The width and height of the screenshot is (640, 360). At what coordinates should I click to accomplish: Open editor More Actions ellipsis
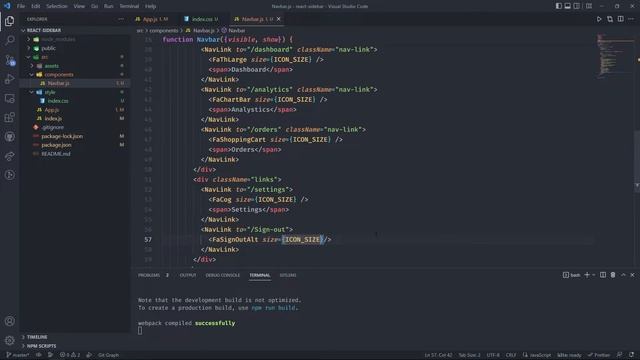631,19
